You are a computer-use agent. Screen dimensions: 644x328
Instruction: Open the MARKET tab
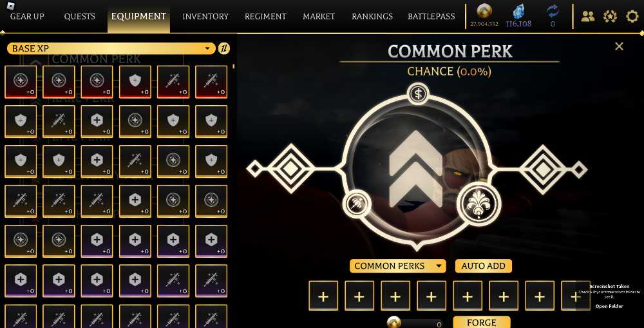click(319, 17)
